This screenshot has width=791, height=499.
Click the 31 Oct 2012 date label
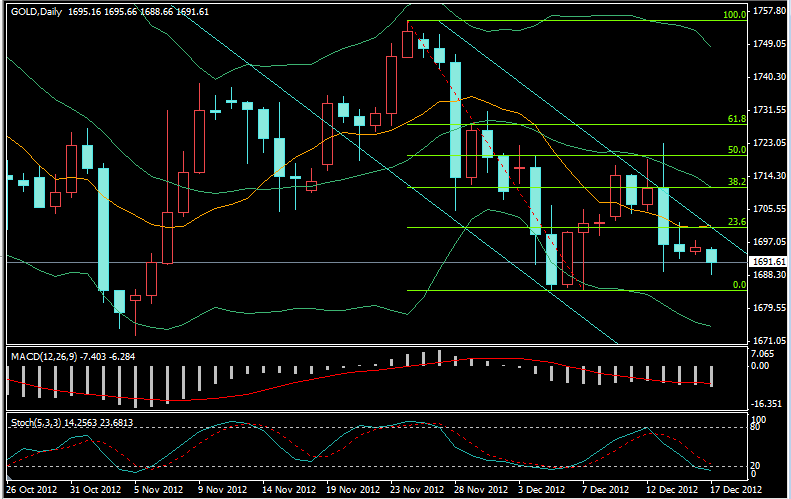pos(96,490)
